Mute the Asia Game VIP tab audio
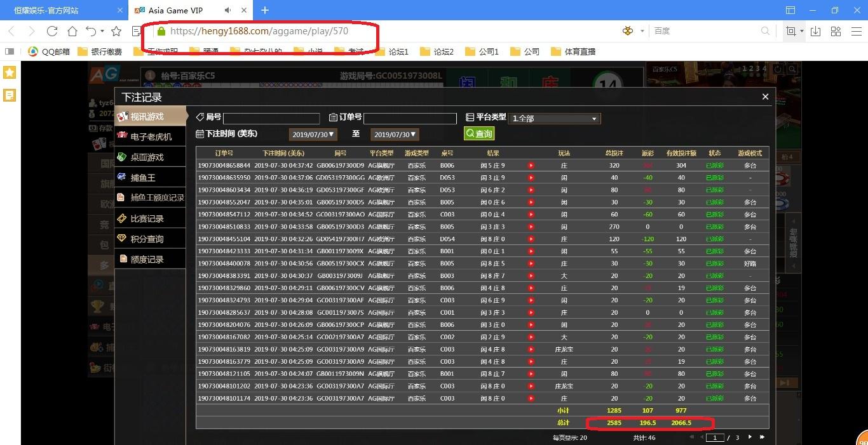Image resolution: width=868 pixels, height=445 pixels. 229,10
